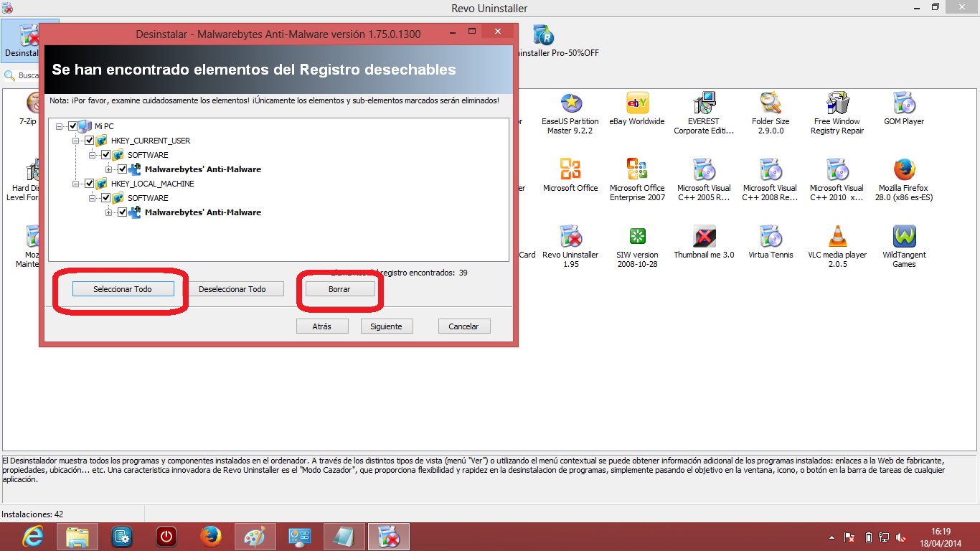Uncheck Malwarebytes' Anti-Malware under HKEY_CURRENT_USER
Screen dimensions: 980x551
point(123,169)
